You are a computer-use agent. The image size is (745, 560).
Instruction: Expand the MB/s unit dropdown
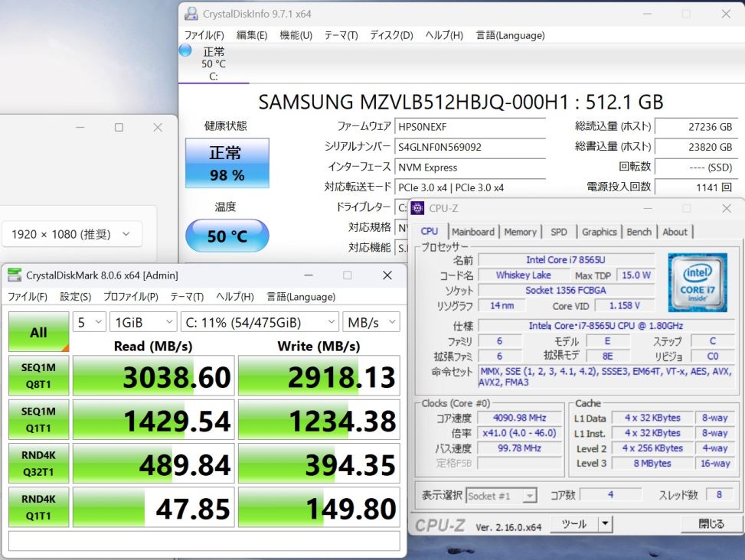tap(371, 322)
